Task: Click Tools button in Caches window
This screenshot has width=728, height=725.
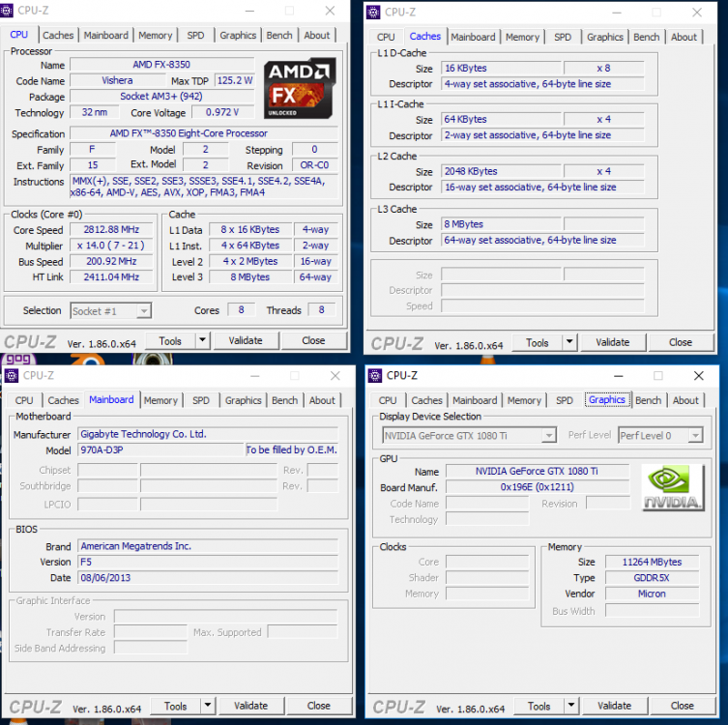Action: 538,342
